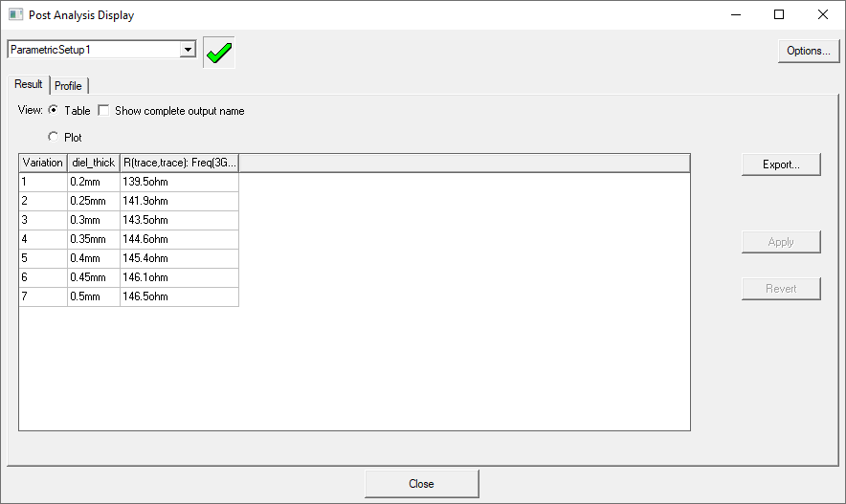Click the Post Analysis Display window icon
This screenshot has width=846, height=504.
pos(15,14)
